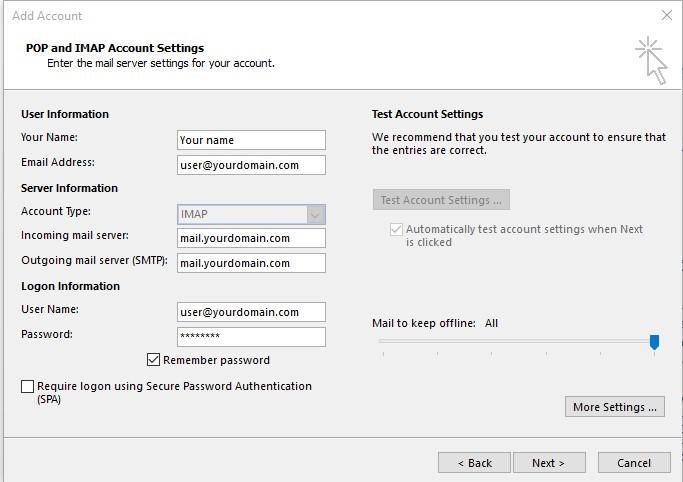Click the cursor wizard icon in header

tap(651, 60)
